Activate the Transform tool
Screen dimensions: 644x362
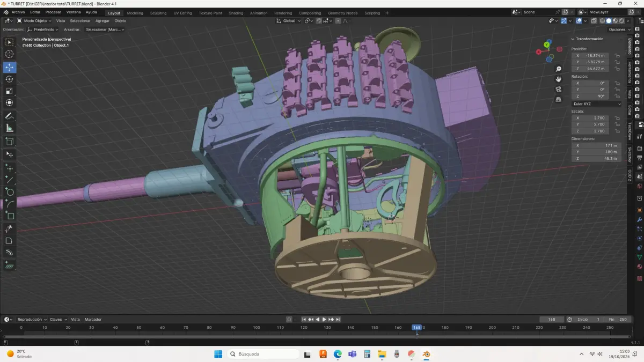click(10, 102)
